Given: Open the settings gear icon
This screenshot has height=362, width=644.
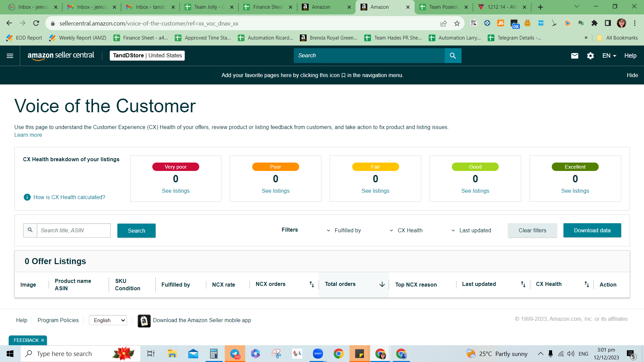Looking at the screenshot, I should point(590,56).
